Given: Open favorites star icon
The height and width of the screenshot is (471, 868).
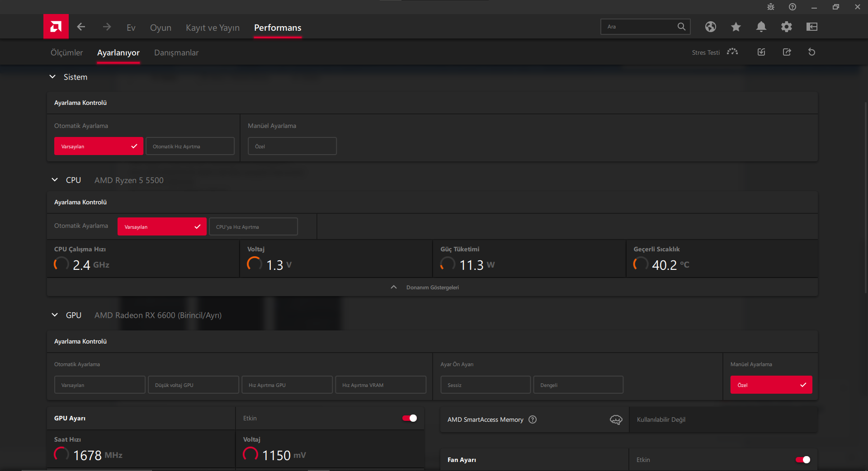Looking at the screenshot, I should click(736, 27).
